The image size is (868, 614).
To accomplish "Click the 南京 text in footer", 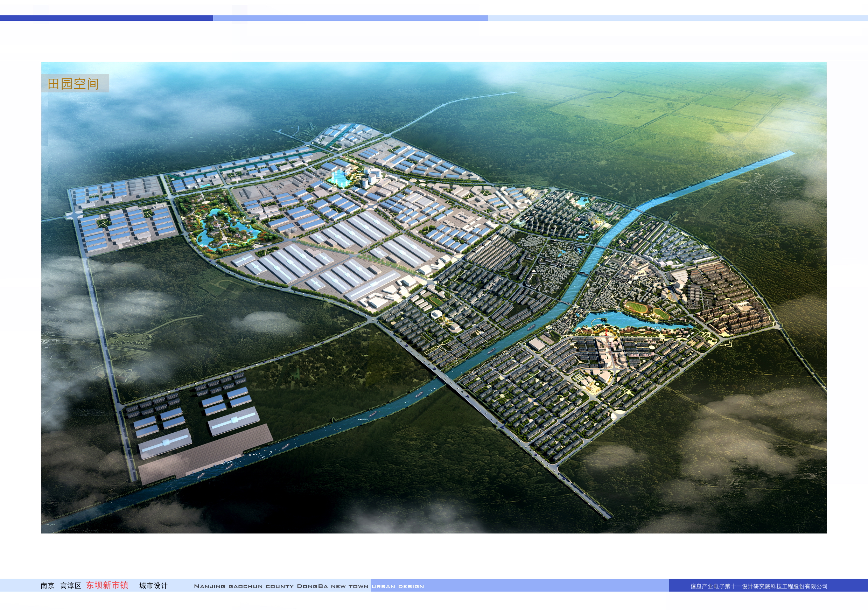I will pos(47,586).
